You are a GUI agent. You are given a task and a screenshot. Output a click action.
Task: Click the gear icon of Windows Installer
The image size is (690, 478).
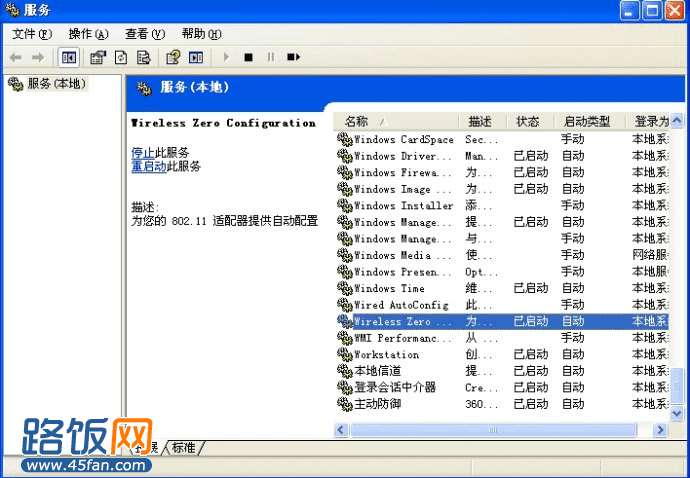click(x=345, y=206)
